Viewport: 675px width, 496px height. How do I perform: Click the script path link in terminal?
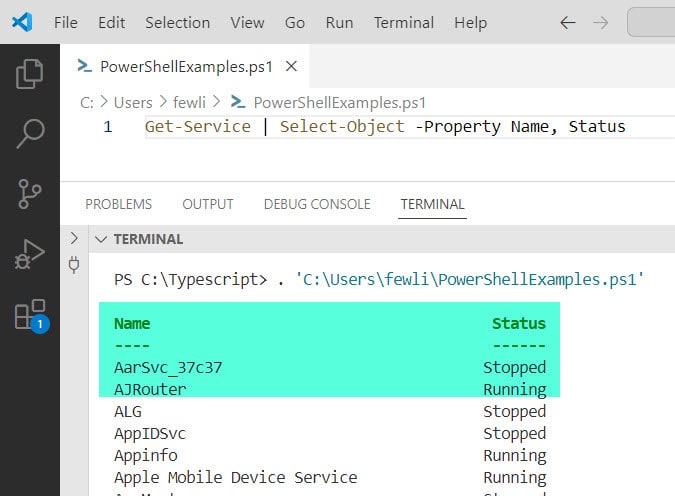click(x=470, y=279)
